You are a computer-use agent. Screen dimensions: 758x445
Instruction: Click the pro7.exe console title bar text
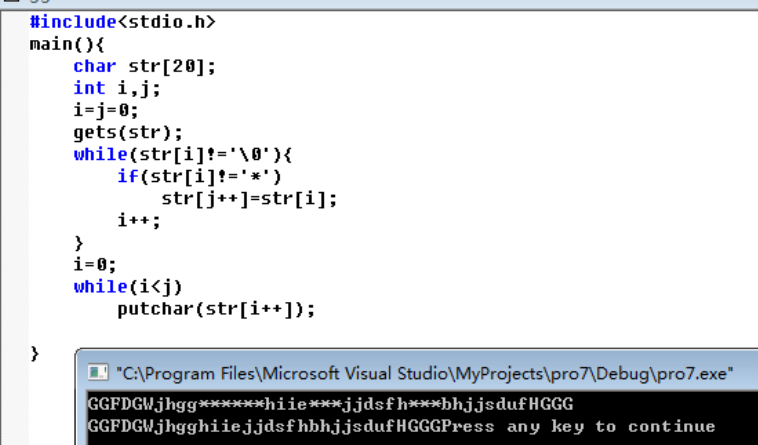point(424,373)
